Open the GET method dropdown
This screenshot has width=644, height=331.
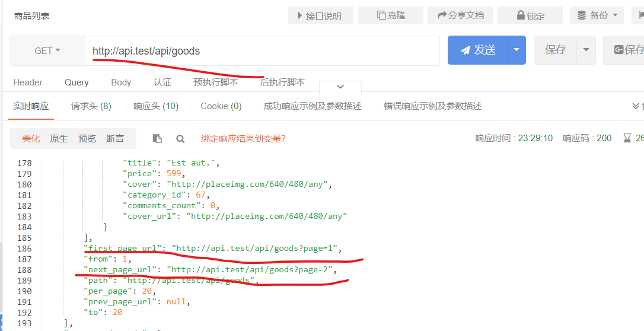(47, 50)
